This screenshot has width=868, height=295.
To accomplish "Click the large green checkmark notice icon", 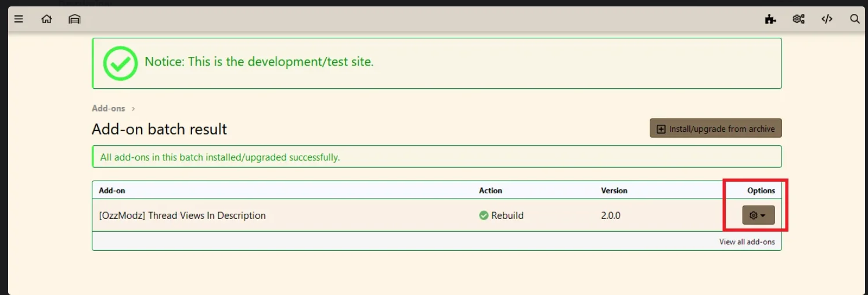I will pyautogui.click(x=120, y=63).
